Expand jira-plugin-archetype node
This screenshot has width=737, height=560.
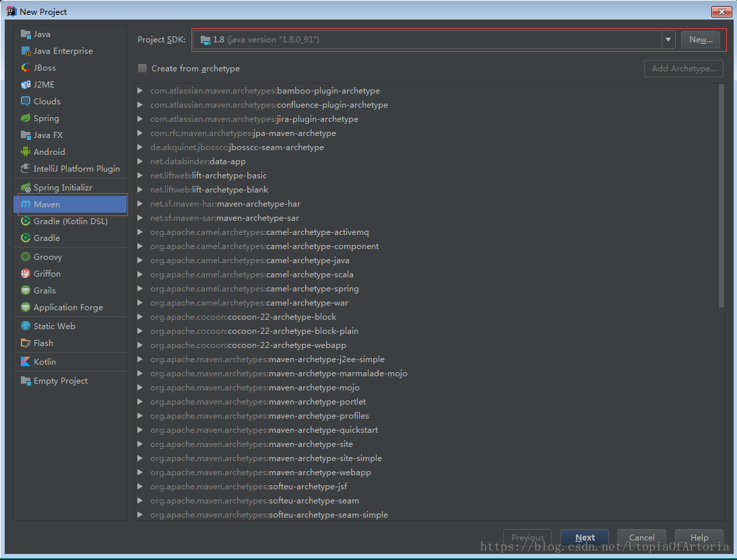click(140, 119)
